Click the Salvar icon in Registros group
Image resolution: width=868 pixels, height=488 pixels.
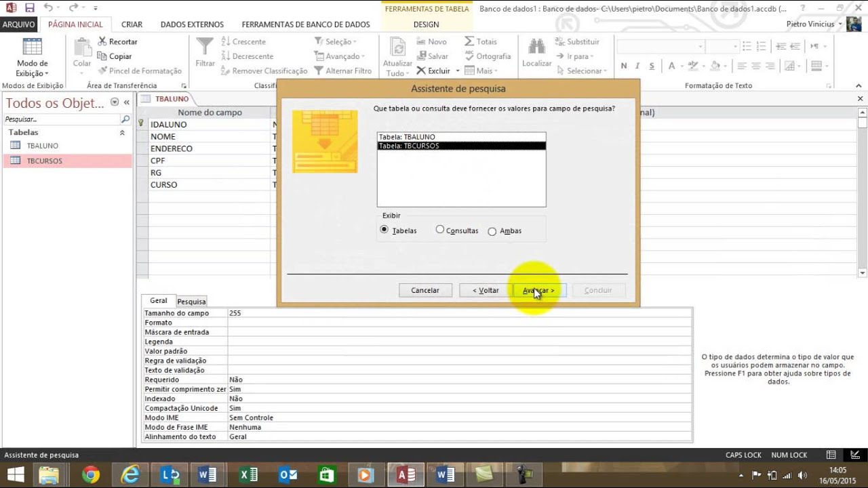(421, 56)
